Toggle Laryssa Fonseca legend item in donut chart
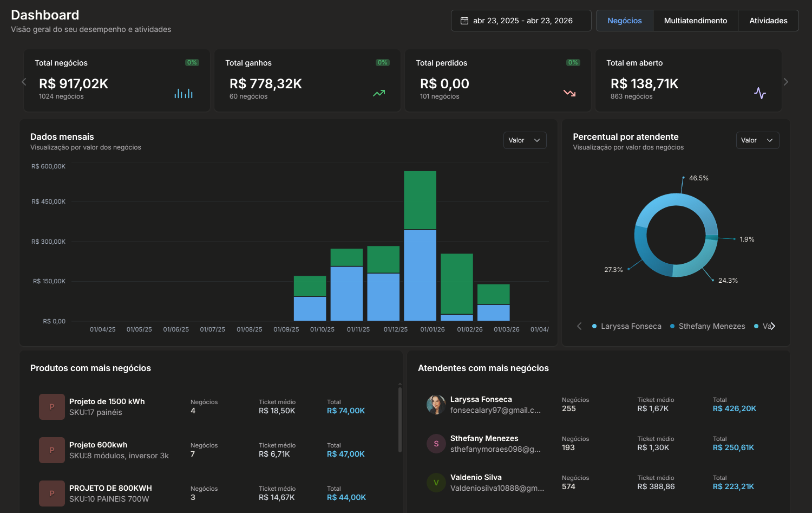The height and width of the screenshot is (513, 812). 627,326
